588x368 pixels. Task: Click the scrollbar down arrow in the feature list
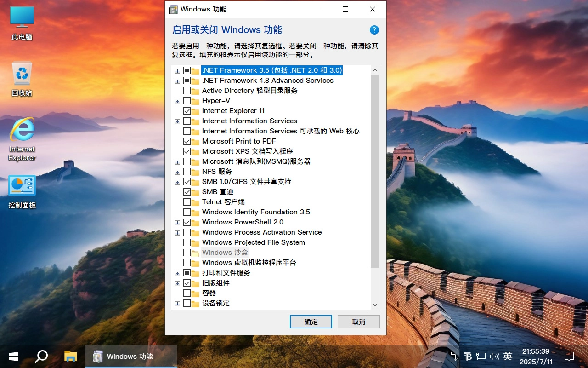[375, 305]
